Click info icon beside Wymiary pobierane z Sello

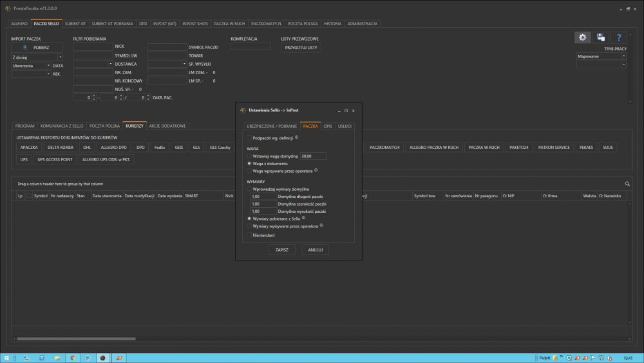click(x=303, y=219)
